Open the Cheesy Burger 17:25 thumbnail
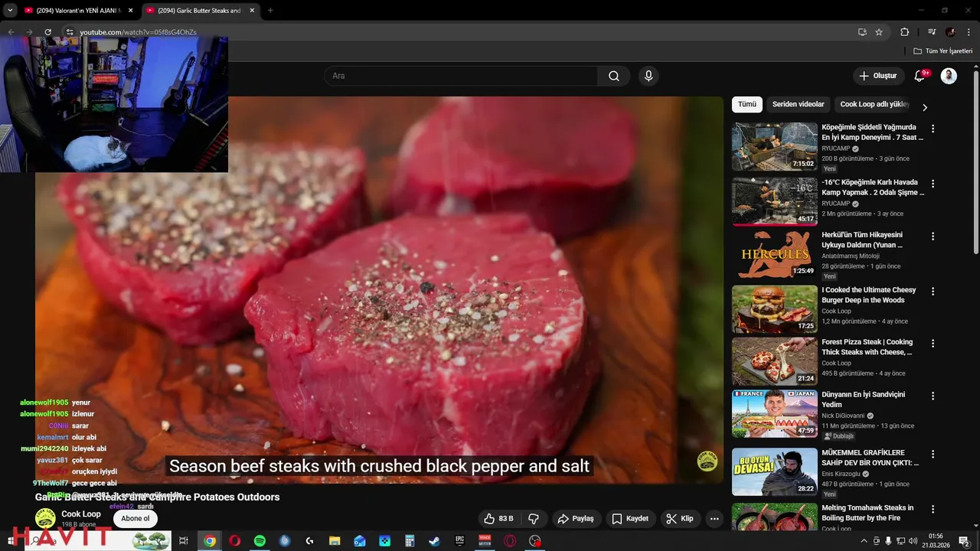 [774, 309]
